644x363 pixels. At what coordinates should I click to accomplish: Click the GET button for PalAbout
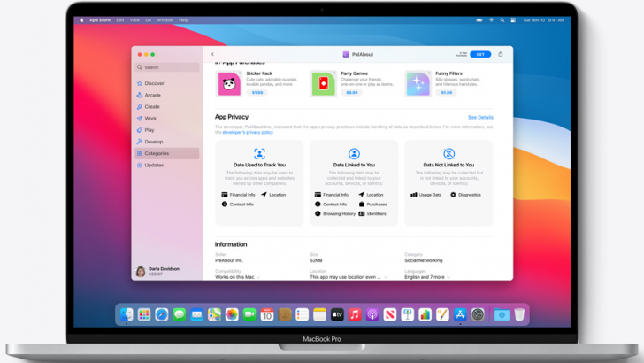[480, 54]
